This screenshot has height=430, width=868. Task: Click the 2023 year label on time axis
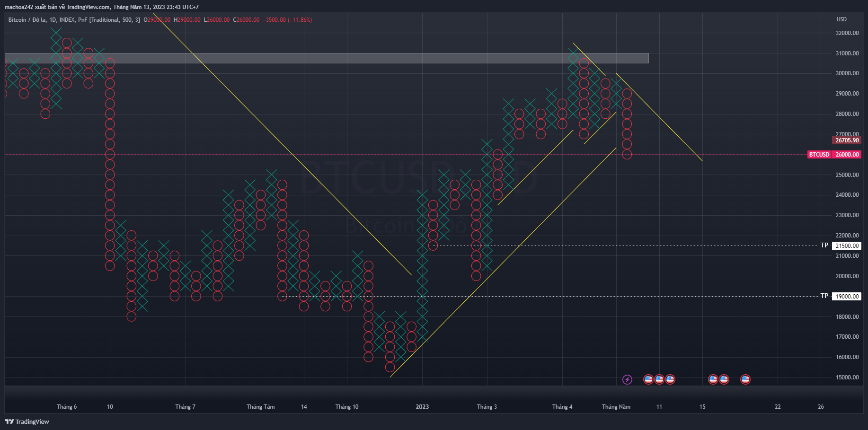(422, 407)
